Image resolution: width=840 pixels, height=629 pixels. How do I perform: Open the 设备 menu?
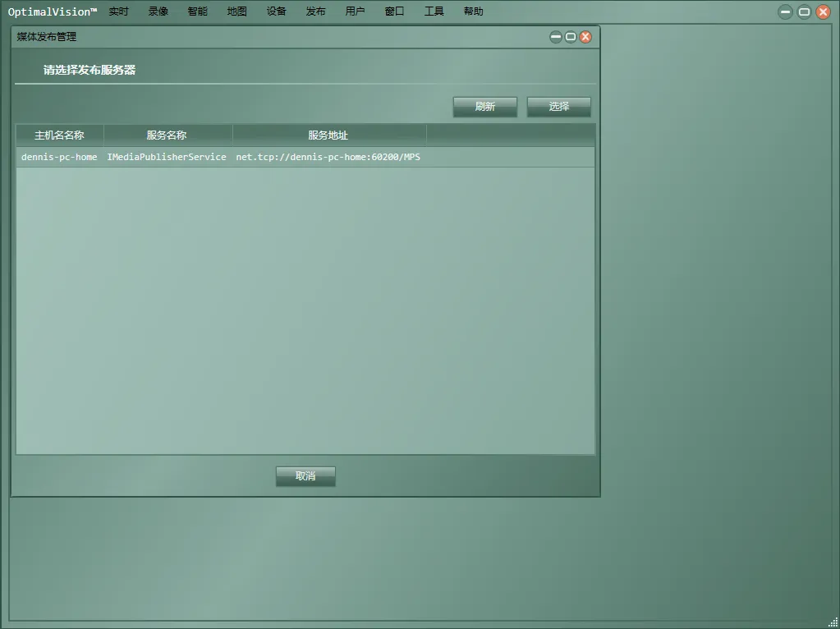(277, 11)
